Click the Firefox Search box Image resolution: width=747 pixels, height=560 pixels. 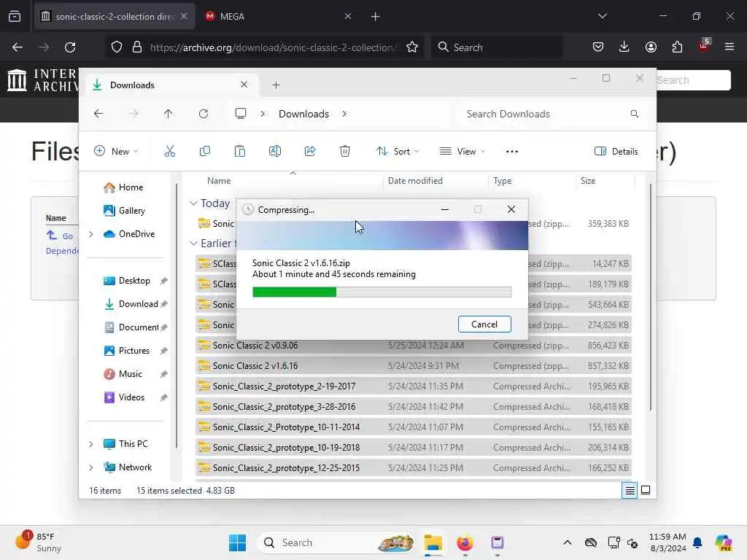pyautogui.click(x=497, y=47)
